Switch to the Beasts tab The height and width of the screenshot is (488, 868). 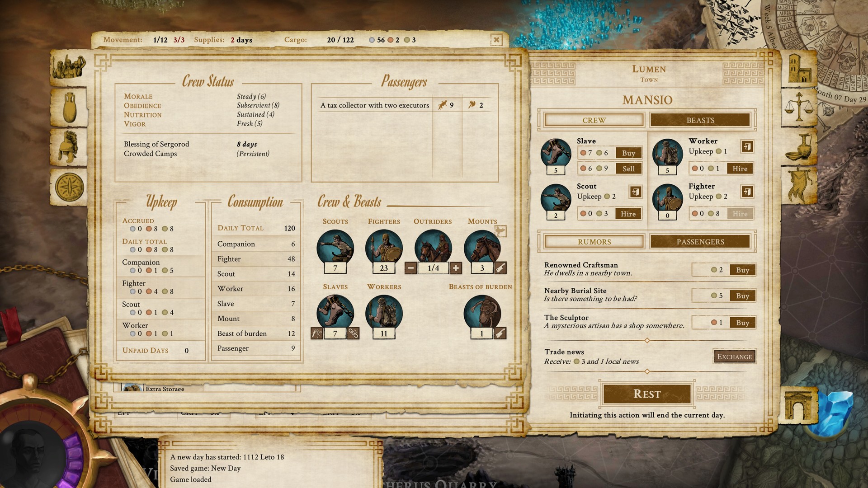(x=700, y=120)
